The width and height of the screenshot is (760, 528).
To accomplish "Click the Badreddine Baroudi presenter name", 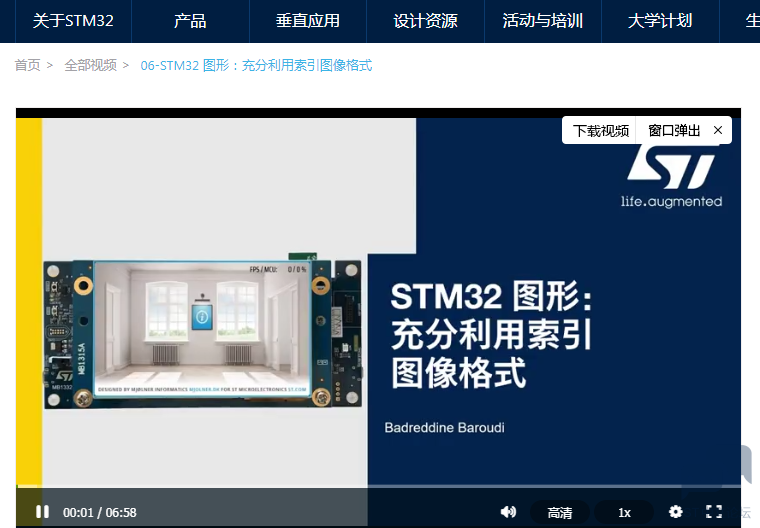I will (x=444, y=428).
